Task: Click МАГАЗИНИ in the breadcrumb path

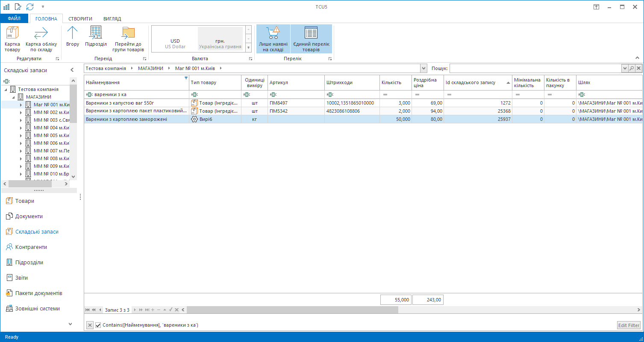Action: coord(150,68)
